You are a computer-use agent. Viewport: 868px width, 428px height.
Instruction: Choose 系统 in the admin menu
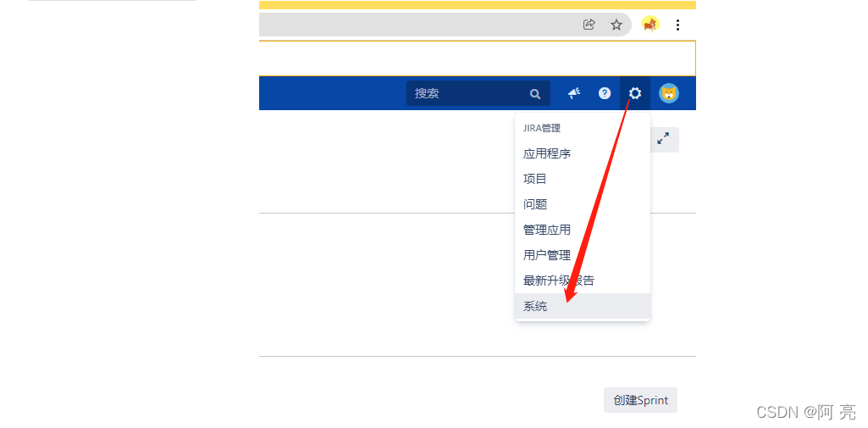(583, 306)
